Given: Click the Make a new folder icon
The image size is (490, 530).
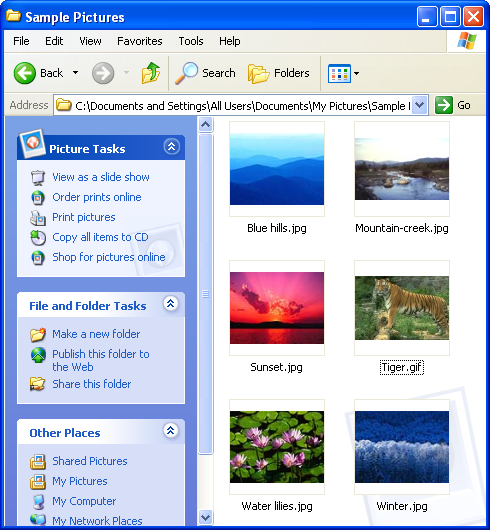Looking at the screenshot, I should pos(38,334).
